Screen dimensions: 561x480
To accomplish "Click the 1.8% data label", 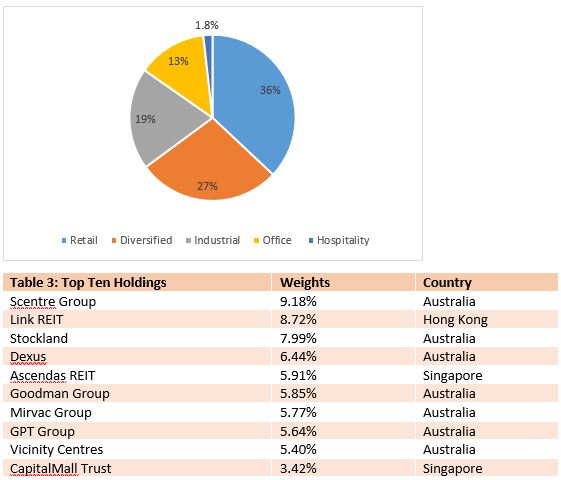I will (x=207, y=25).
